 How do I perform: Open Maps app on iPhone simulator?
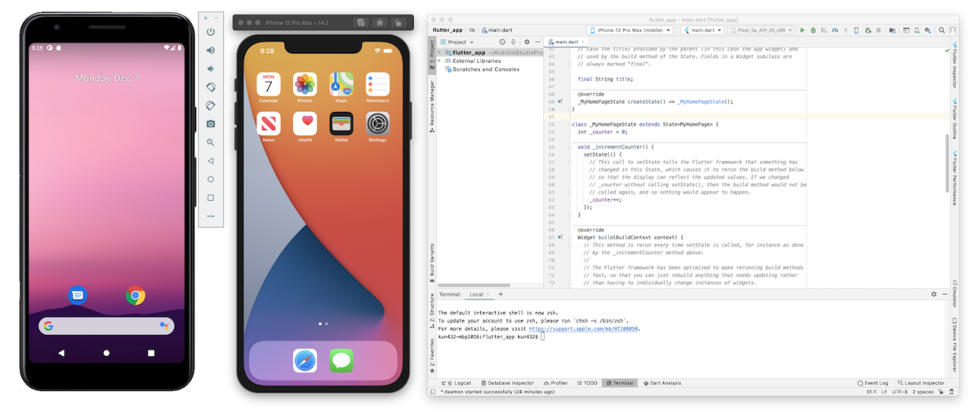pyautogui.click(x=341, y=84)
